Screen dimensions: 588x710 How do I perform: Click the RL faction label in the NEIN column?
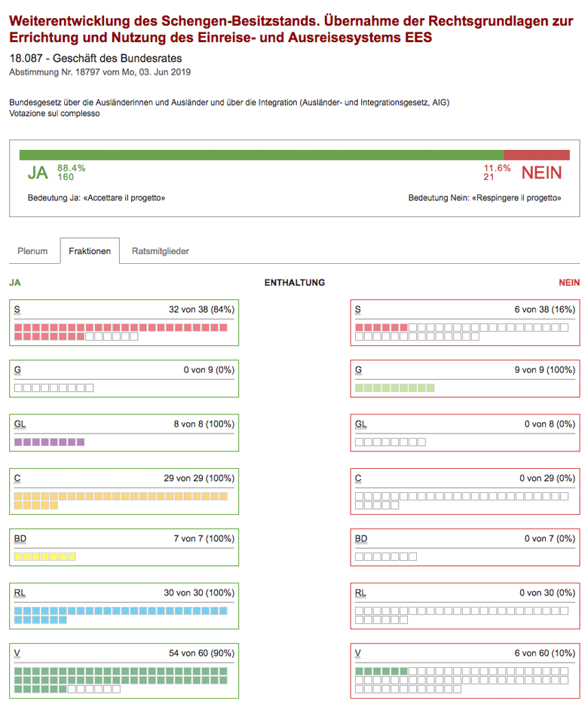[360, 593]
